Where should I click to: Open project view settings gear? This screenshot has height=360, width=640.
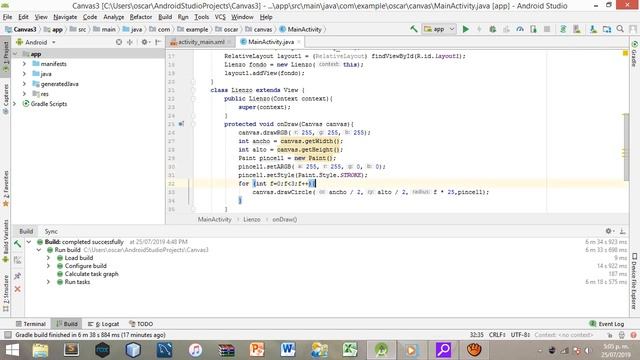click(144, 42)
